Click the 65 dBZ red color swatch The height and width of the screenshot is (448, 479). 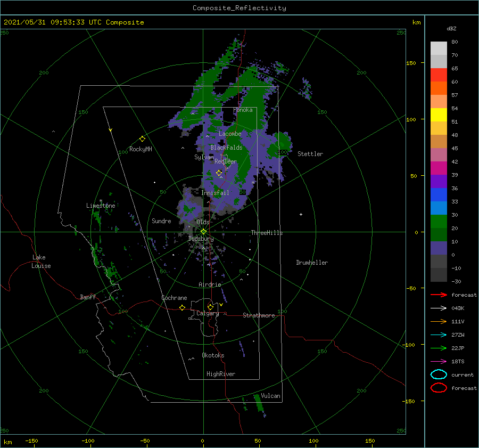[439, 75]
